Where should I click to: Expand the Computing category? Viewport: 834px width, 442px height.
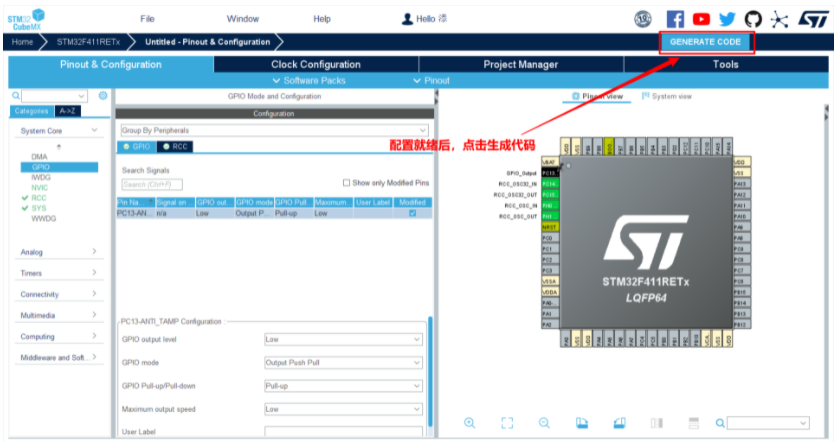pos(94,336)
